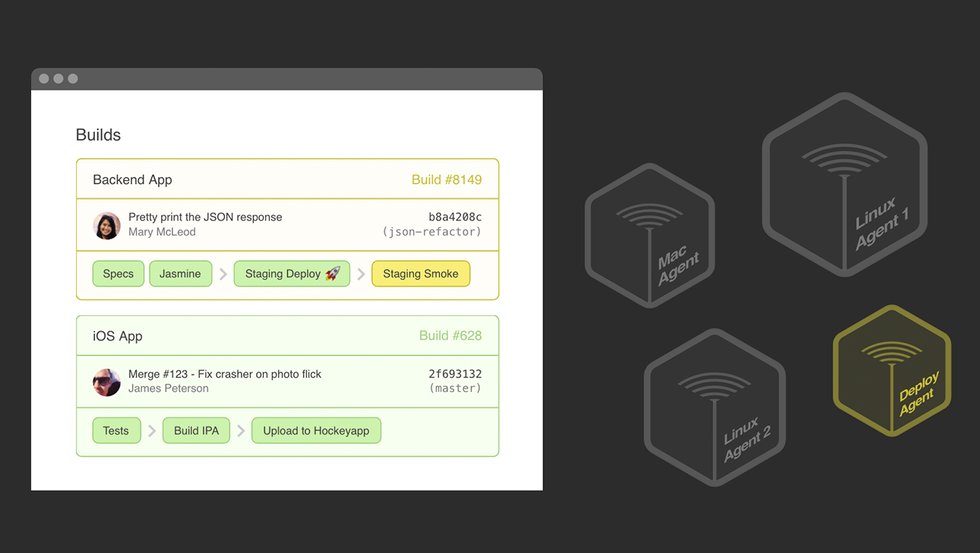This screenshot has width=980, height=553.
Task: Select the highlighted Deploy Agent hexagon icon
Action: [892, 371]
